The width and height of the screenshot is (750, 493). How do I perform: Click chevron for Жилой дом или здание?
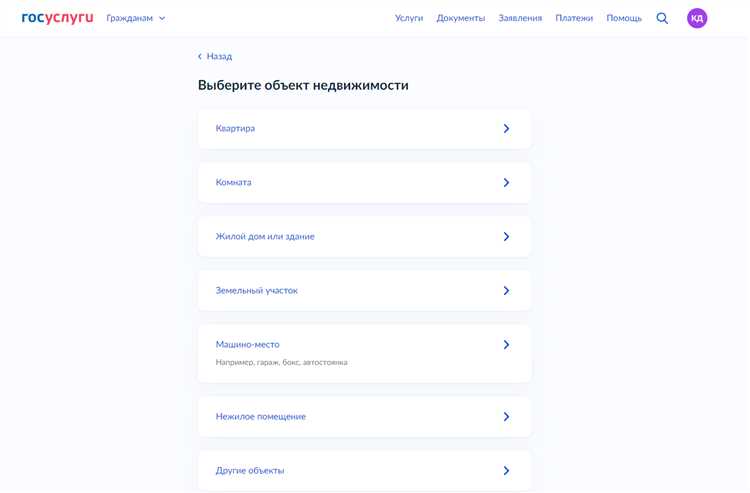click(x=506, y=237)
